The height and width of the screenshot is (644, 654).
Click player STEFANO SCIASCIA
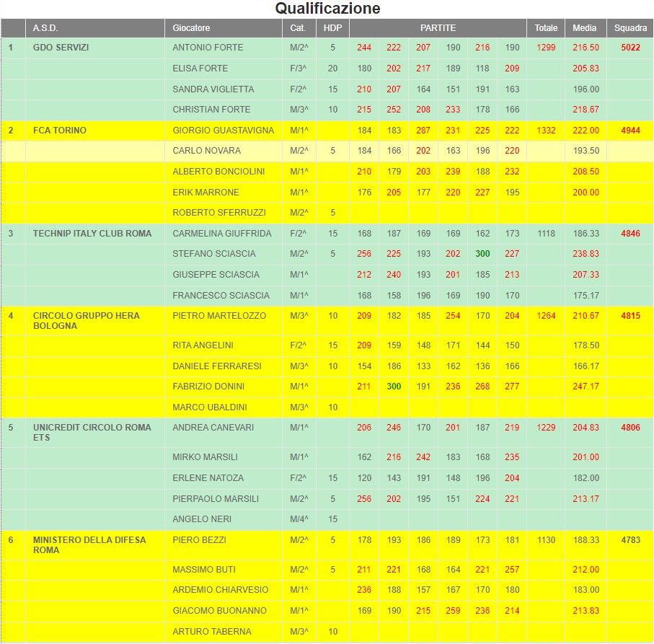(x=214, y=254)
